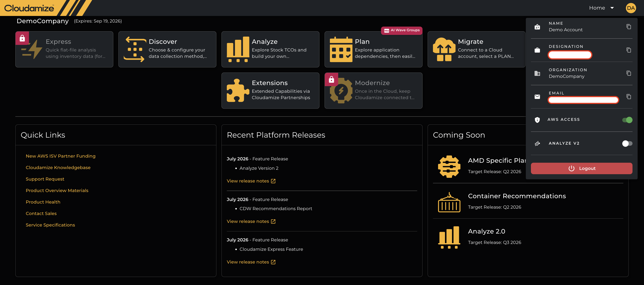644x285 pixels.
Task: Click the Organization building icon
Action: click(x=537, y=73)
